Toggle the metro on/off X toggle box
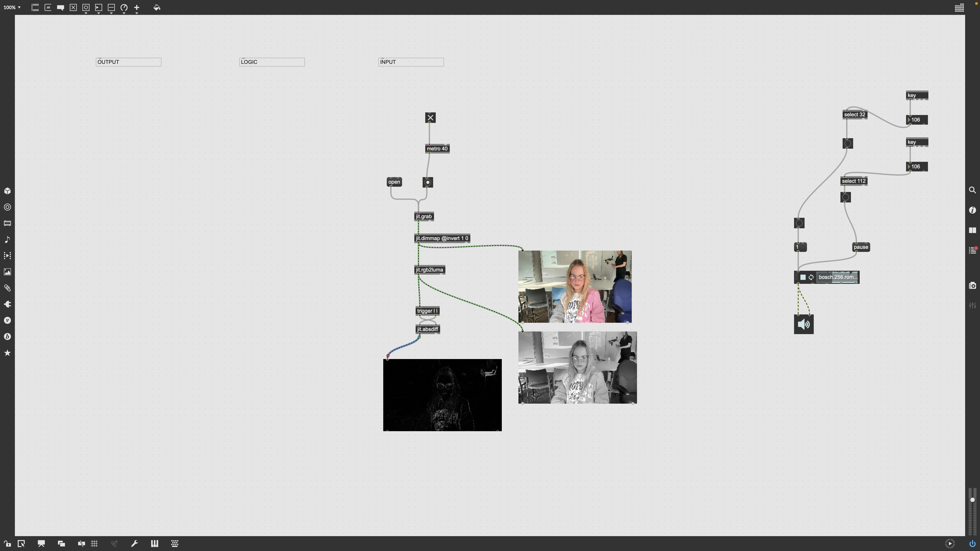The height and width of the screenshot is (551, 980). 430,118
